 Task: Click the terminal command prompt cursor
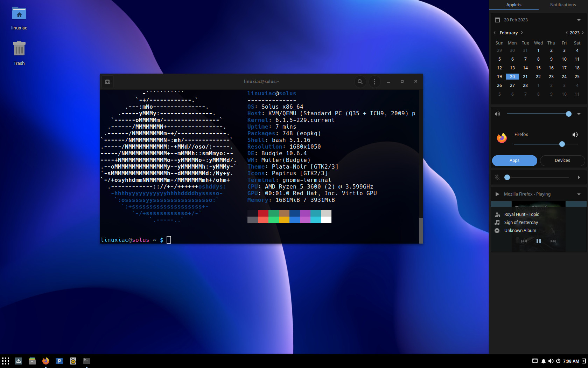(169, 240)
